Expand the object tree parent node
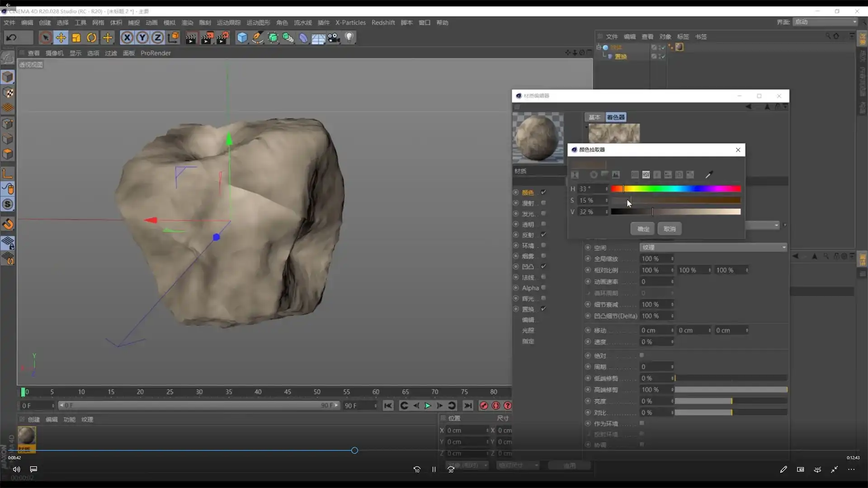The image size is (868, 488). [x=599, y=47]
